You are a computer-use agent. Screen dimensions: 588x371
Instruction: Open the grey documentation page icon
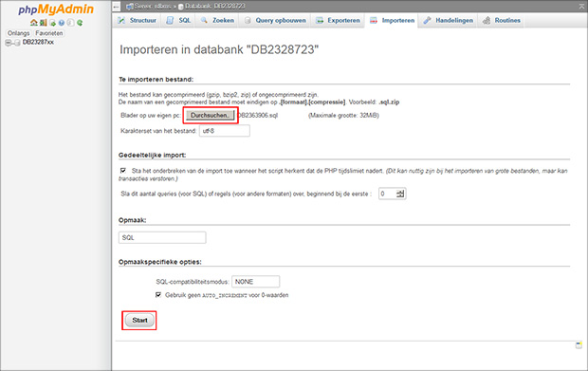point(70,23)
